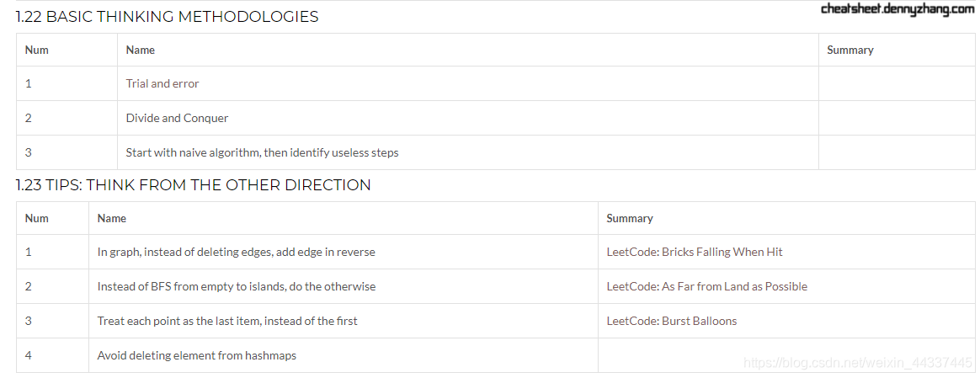This screenshot has height=378, width=980.
Task: Click the add edge in reverse tip
Action: 236,252
